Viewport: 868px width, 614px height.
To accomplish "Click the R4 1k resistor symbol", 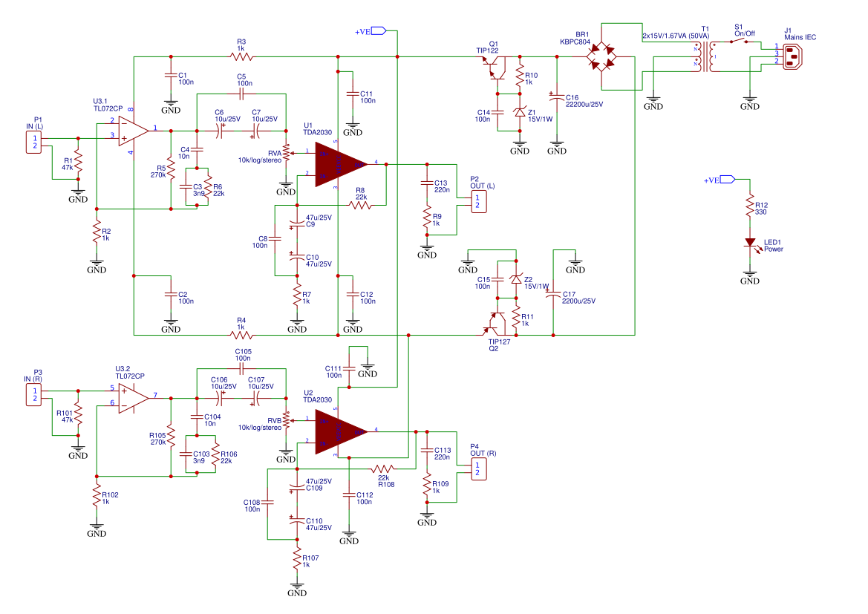I will coord(241,335).
